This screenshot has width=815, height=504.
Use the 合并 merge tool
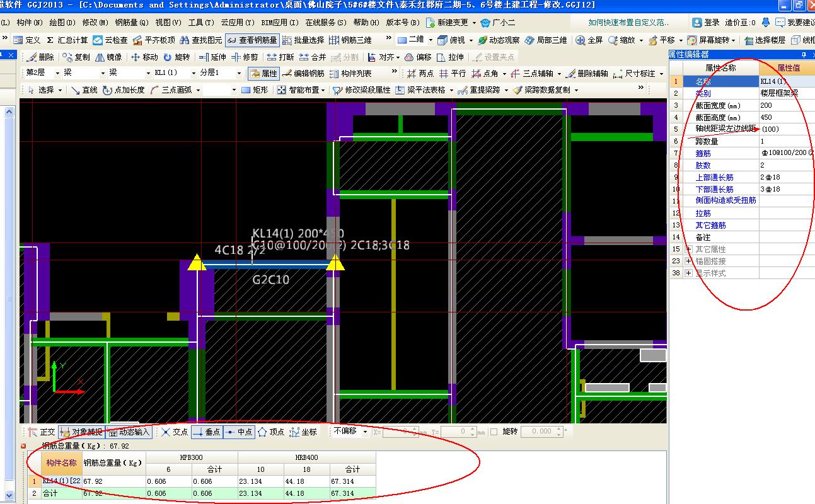coord(313,57)
